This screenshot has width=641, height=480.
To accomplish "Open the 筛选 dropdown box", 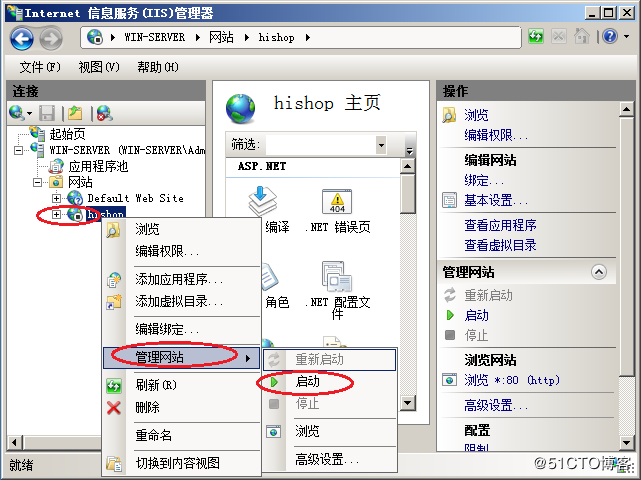I will pyautogui.click(x=382, y=145).
